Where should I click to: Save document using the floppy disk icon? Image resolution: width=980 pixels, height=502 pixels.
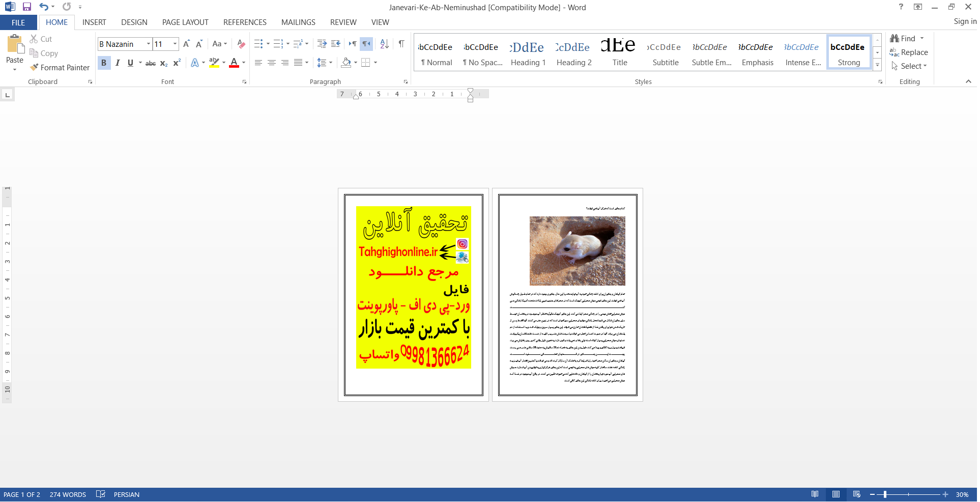tap(27, 7)
